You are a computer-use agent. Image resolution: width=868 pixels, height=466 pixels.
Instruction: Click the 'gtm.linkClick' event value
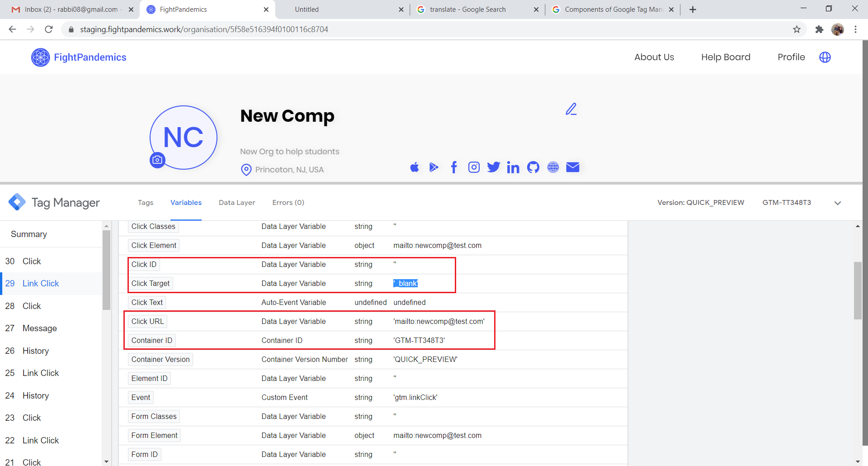pyautogui.click(x=415, y=397)
